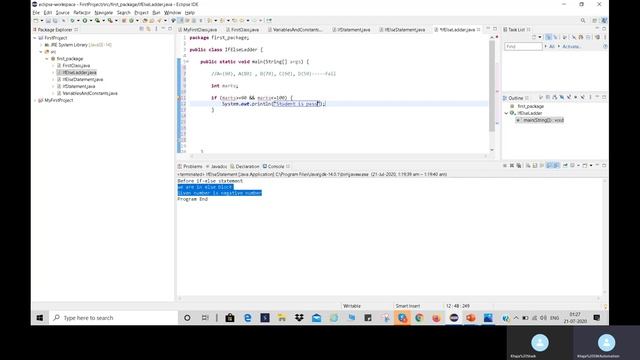Click the Coverage launch toolbar icon
The height and width of the screenshot is (360, 640).
98,20
